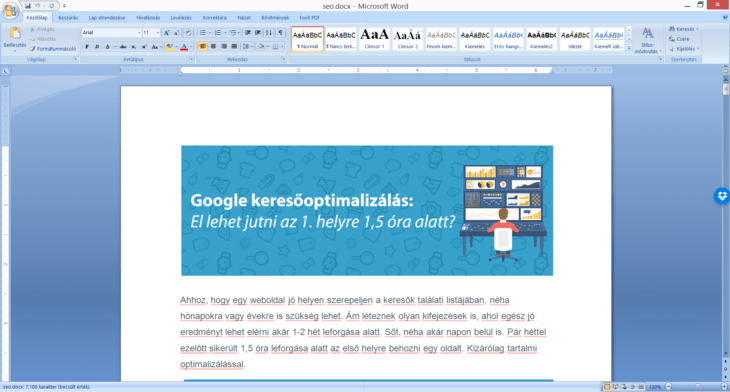Open the Kijelölés select dropdown
The height and width of the screenshot is (392, 730).
(684, 49)
